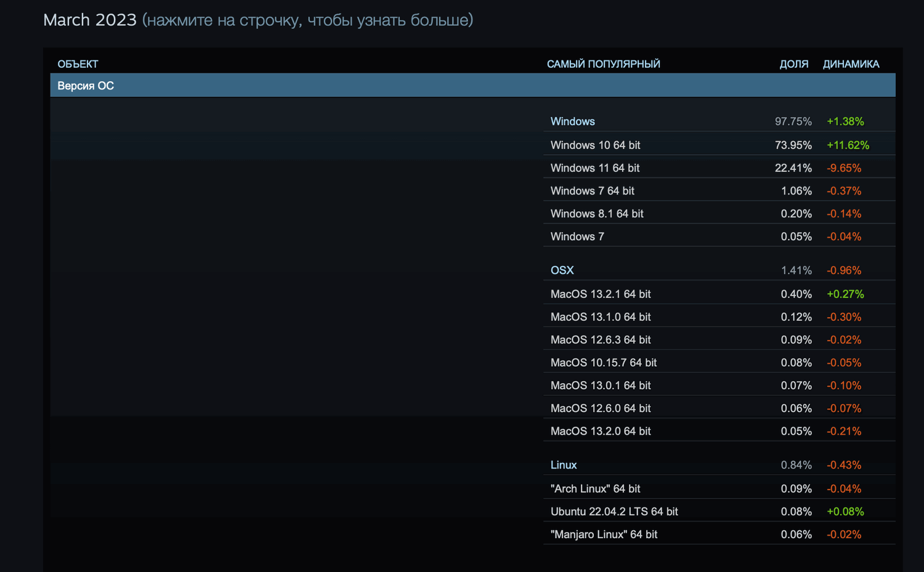Click the "Windows 8.1 64 bit" row name
Viewport: 924px width, 572px height.
point(597,214)
